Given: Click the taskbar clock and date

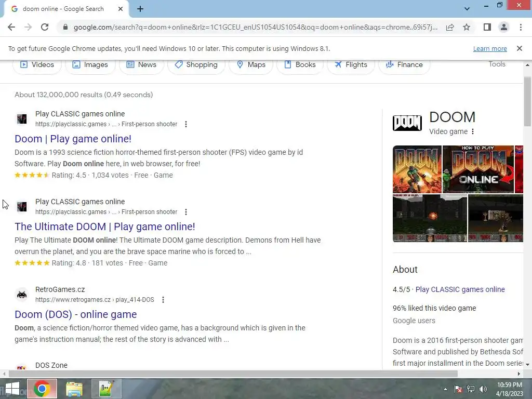Looking at the screenshot, I should [x=510, y=389].
